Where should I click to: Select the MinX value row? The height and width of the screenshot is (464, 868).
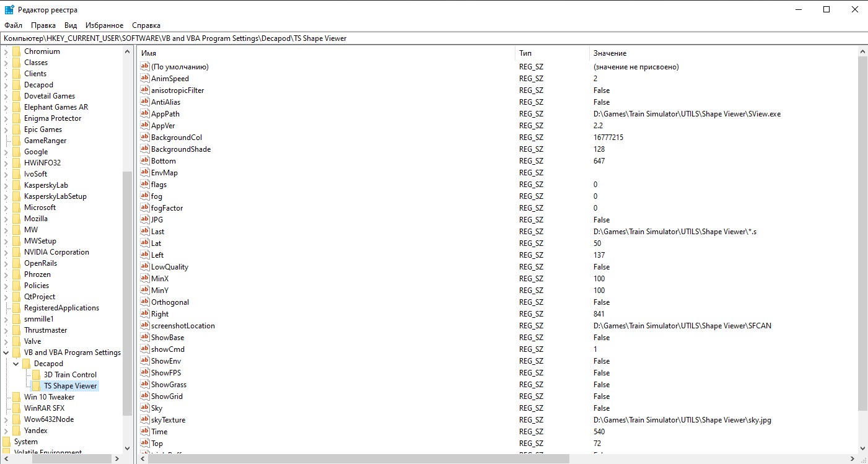point(497,279)
